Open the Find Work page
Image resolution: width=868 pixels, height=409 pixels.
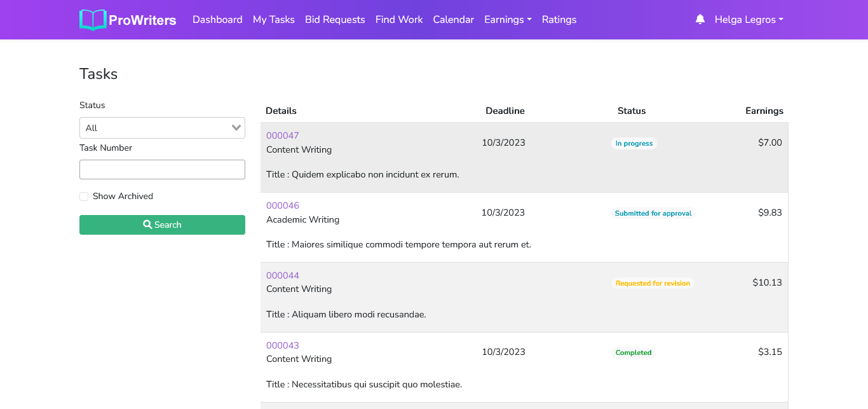coord(399,20)
